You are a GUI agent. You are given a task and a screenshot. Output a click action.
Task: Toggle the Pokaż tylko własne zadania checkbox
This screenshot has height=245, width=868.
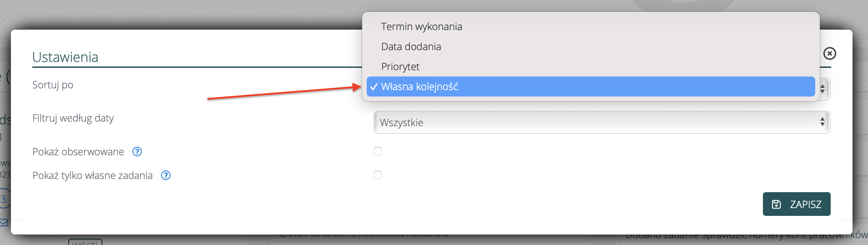378,175
